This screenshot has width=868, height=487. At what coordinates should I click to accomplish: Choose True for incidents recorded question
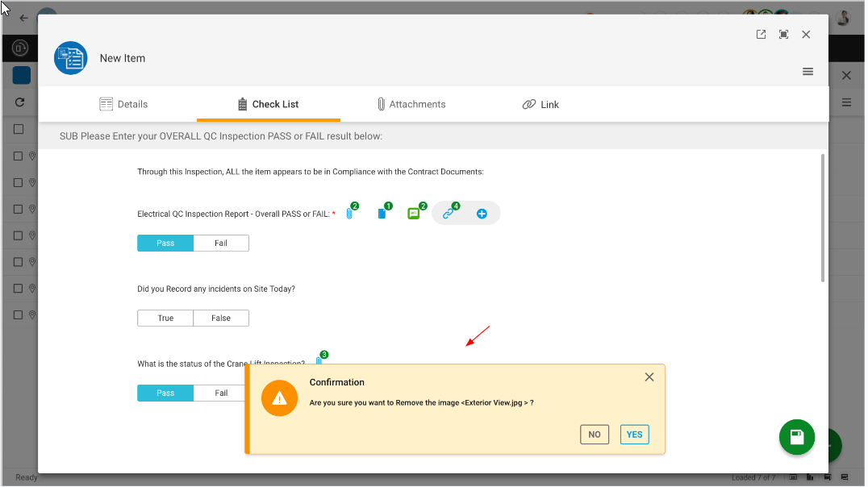(x=165, y=318)
